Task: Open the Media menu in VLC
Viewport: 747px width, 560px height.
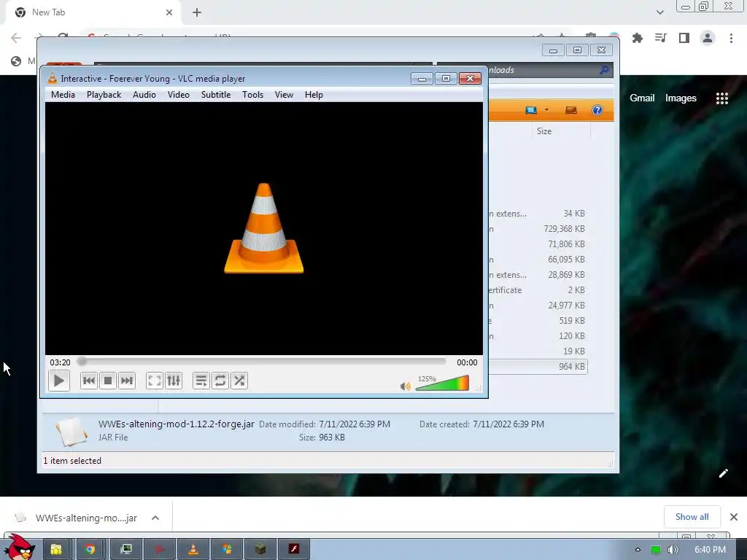Action: pos(63,95)
